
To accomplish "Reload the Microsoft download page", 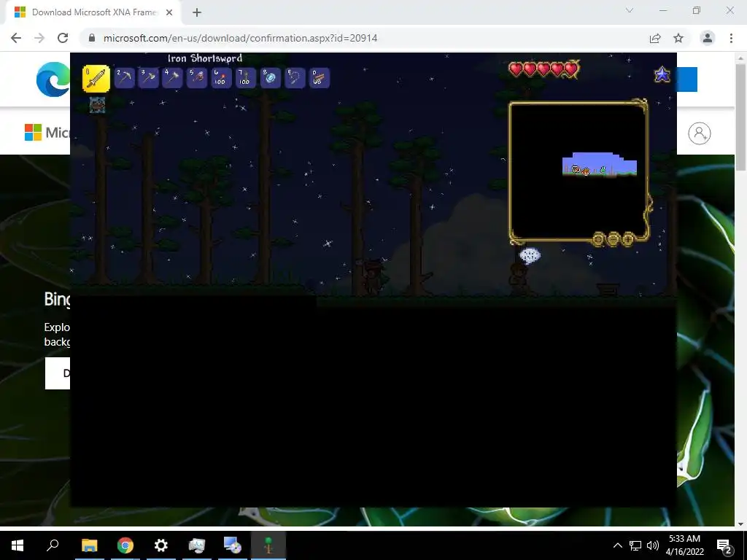I will point(63,38).
